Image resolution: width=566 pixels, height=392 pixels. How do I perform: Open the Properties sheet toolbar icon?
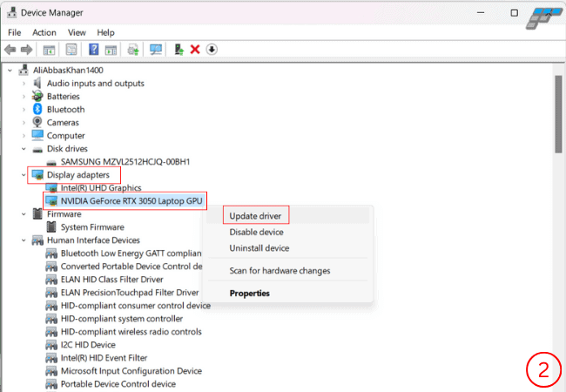(71, 50)
